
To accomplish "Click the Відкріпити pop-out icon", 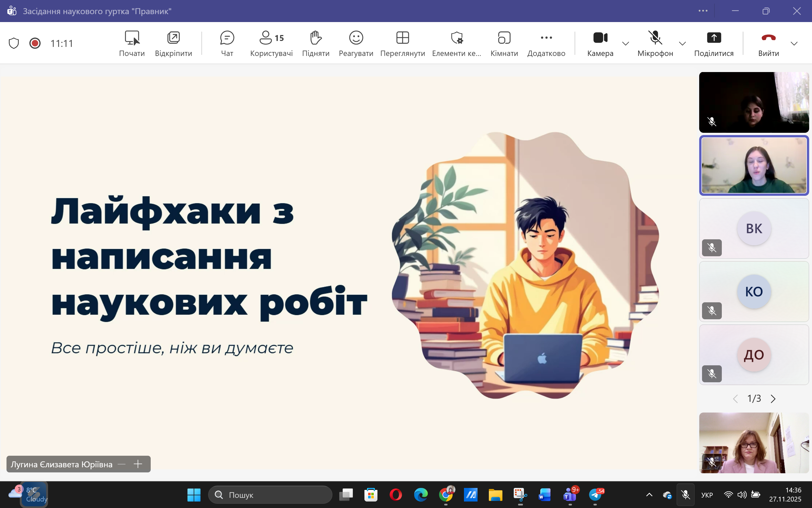I will 173,43.
